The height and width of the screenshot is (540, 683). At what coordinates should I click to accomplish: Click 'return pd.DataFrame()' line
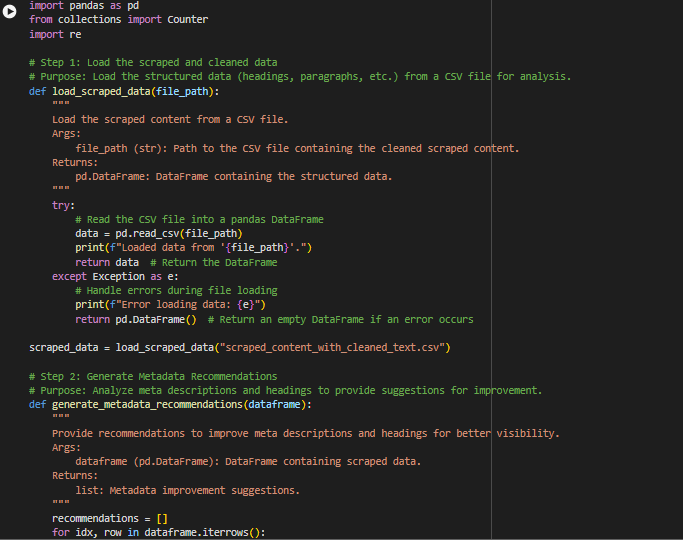coord(274,320)
